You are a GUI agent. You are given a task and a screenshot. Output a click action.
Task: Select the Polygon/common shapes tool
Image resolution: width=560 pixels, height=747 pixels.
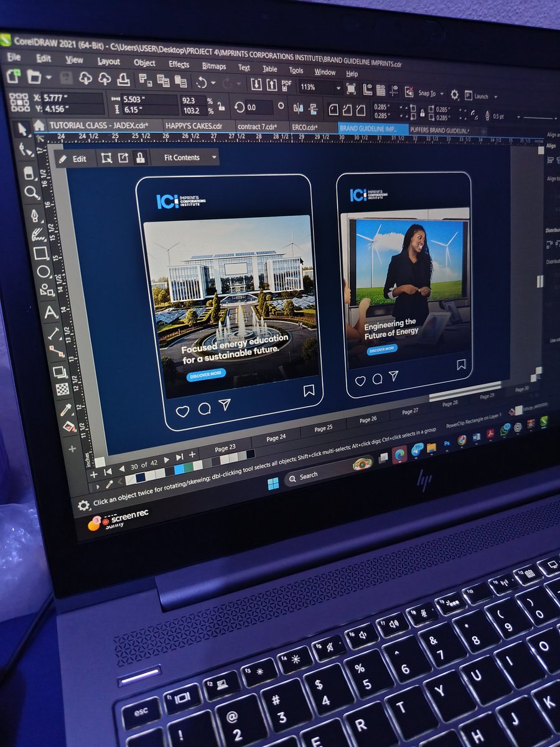(47, 290)
